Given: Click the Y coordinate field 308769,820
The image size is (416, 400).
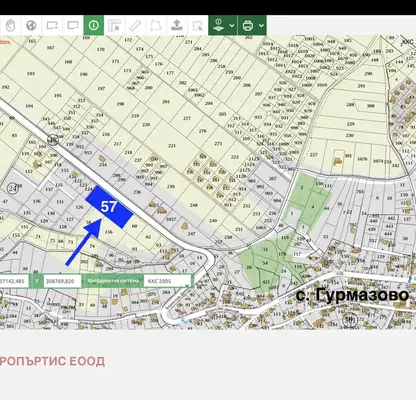Looking at the screenshot, I should [62, 281].
